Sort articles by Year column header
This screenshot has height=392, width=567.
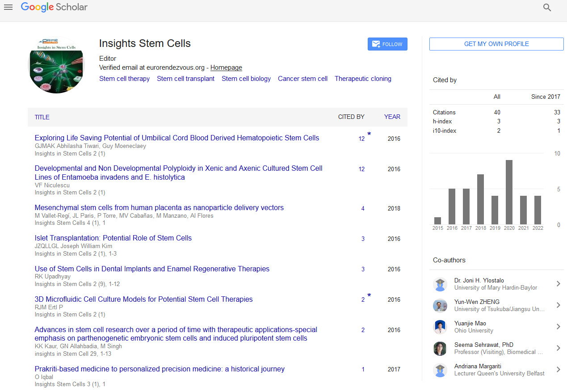(392, 117)
